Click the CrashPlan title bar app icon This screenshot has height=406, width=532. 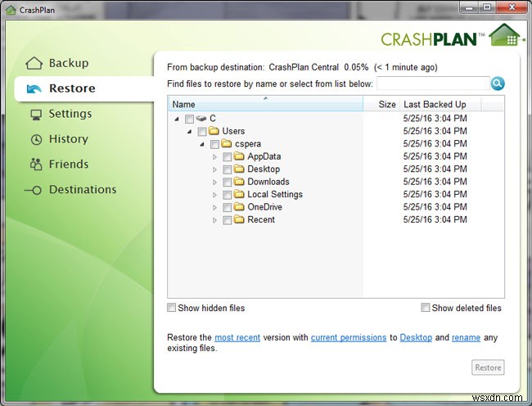point(11,10)
